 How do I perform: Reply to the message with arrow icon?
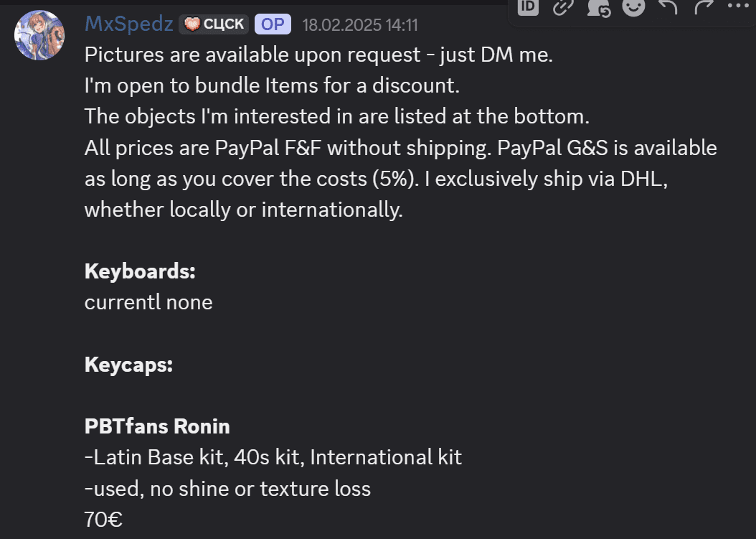[x=668, y=6]
